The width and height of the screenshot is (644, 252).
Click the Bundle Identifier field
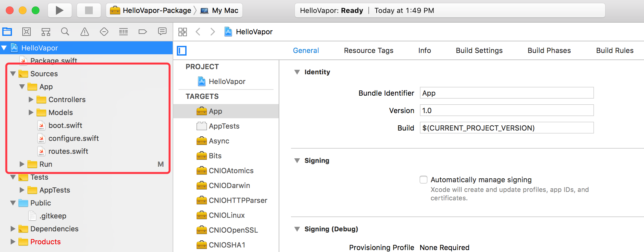pos(507,93)
